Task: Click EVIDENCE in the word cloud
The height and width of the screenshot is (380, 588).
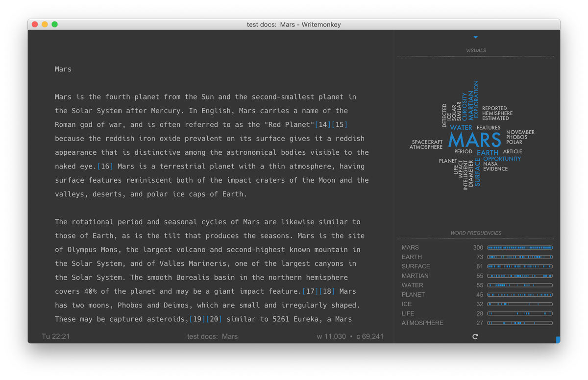Action: point(495,169)
